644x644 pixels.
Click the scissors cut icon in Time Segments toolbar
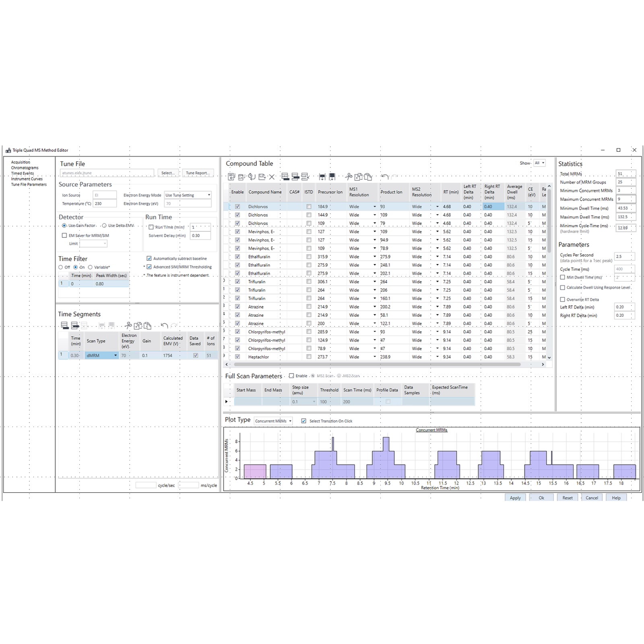128,326
